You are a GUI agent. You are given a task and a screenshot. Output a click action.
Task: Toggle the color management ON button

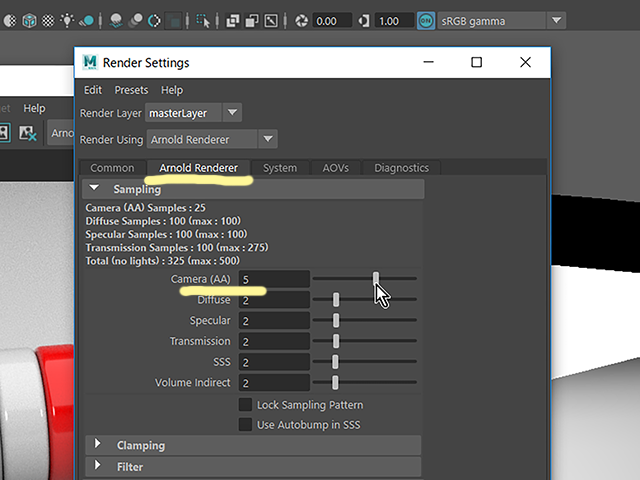[426, 20]
